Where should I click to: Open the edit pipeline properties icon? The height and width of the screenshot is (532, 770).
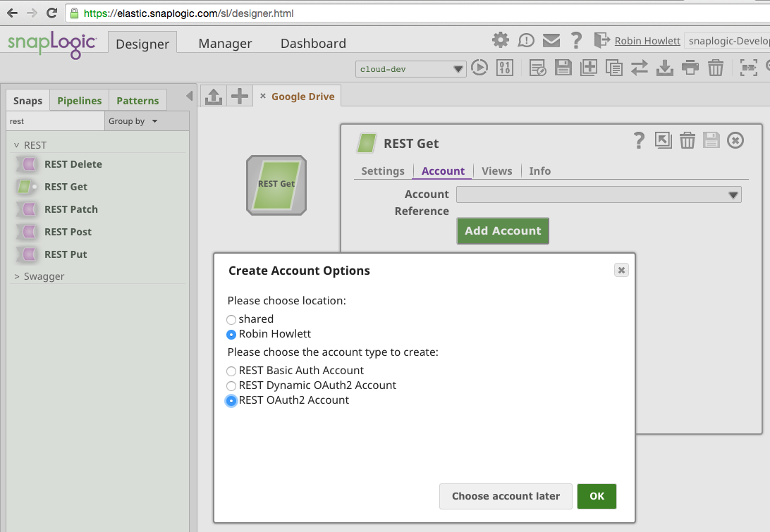coord(538,67)
